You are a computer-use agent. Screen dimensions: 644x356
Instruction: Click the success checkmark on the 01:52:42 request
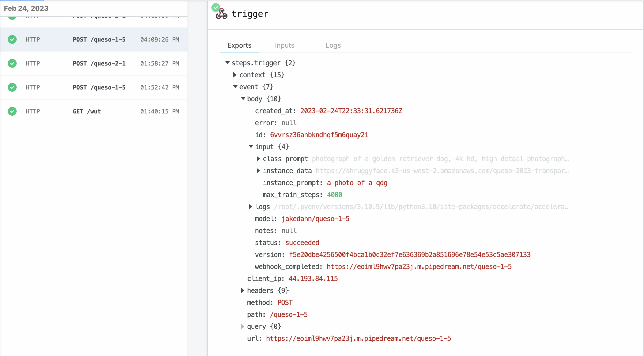[x=12, y=87]
